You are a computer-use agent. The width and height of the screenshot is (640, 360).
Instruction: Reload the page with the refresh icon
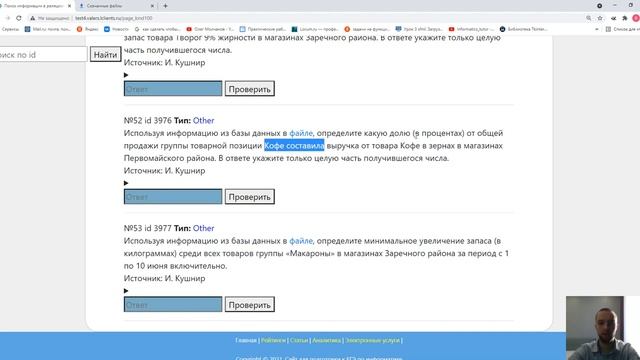[x=19, y=18]
